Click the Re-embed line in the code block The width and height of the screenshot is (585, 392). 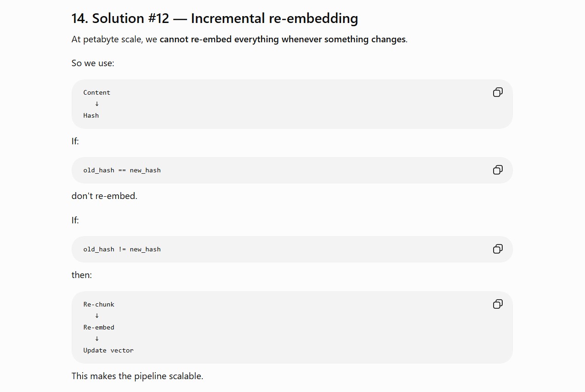tap(99, 327)
